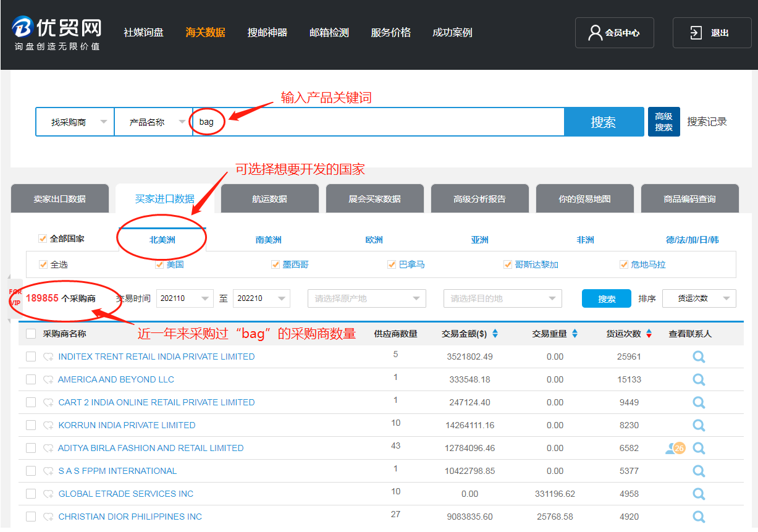Switch to 高级分析报告 tab
The image size is (758, 532).
pos(480,199)
